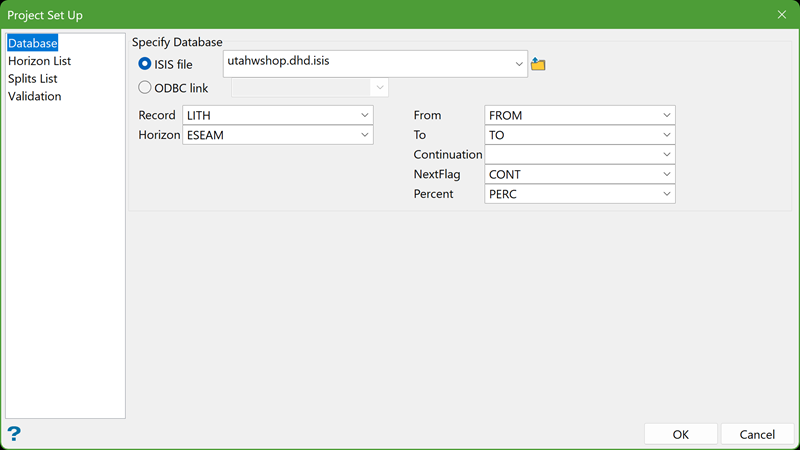Select the ODBC link radio button
This screenshot has height=450, width=800.
145,88
